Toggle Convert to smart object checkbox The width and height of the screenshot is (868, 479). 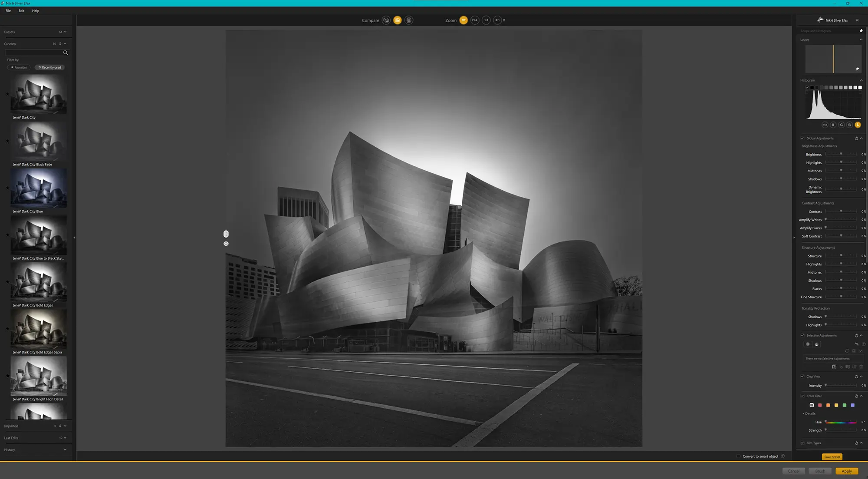pos(738,456)
